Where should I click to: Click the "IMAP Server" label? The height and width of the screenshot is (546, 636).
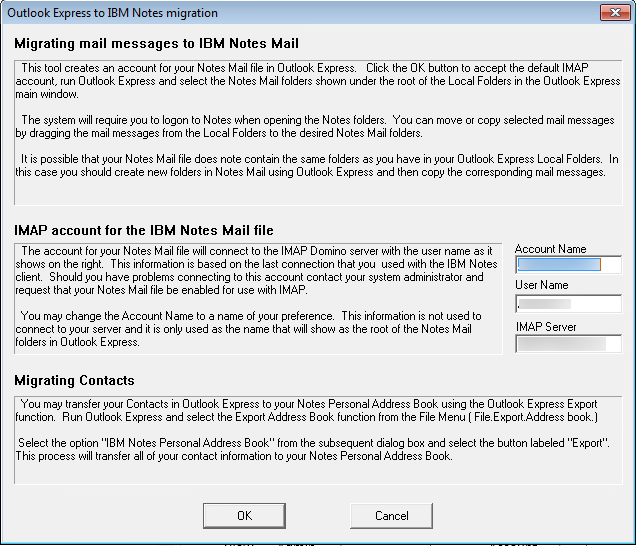[x=546, y=327]
